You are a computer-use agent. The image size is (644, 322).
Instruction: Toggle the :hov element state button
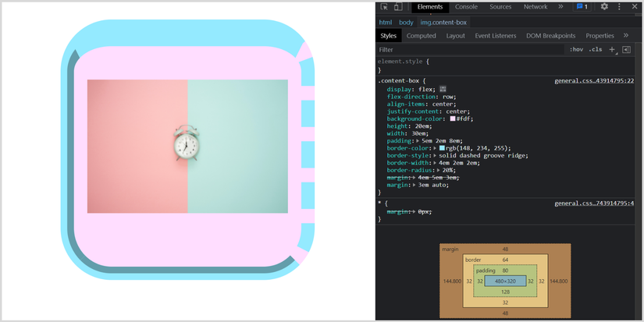click(x=576, y=50)
